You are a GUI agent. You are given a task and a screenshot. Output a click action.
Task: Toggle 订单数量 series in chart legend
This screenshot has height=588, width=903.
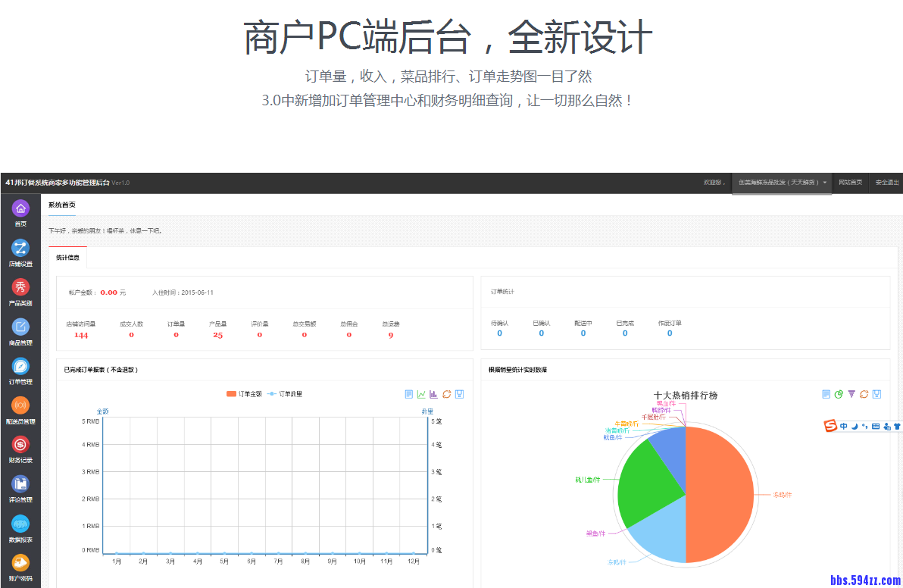pyautogui.click(x=285, y=394)
